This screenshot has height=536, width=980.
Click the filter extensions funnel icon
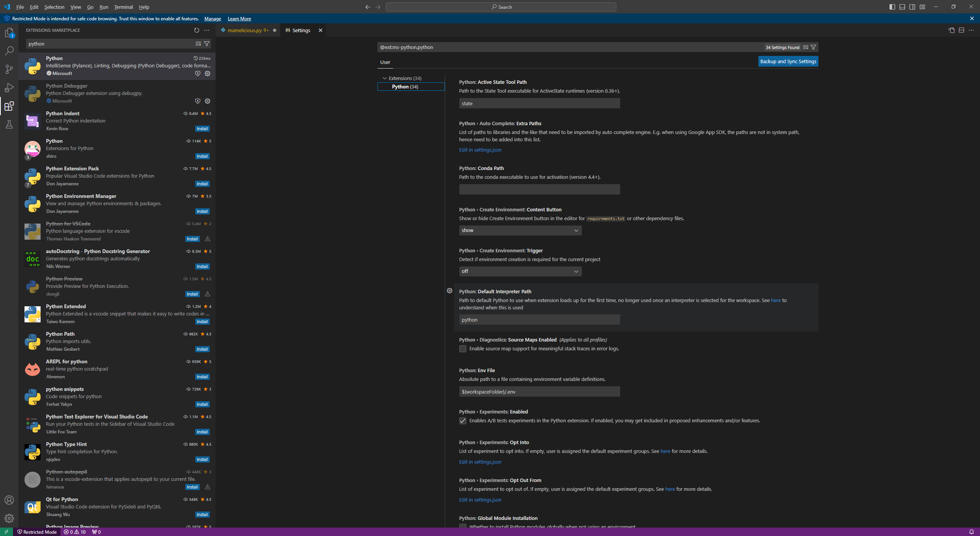[x=207, y=44]
